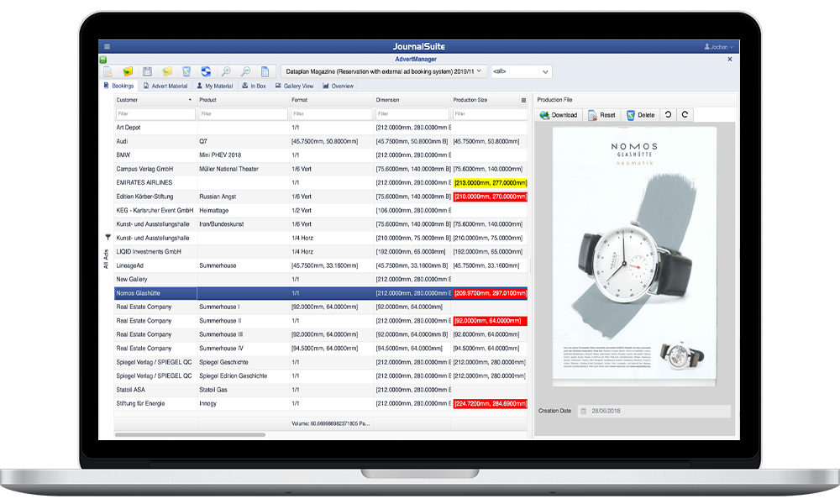This screenshot has width=840, height=504.
Task: Select the Nomos Glashütte booking row
Action: pos(155,293)
